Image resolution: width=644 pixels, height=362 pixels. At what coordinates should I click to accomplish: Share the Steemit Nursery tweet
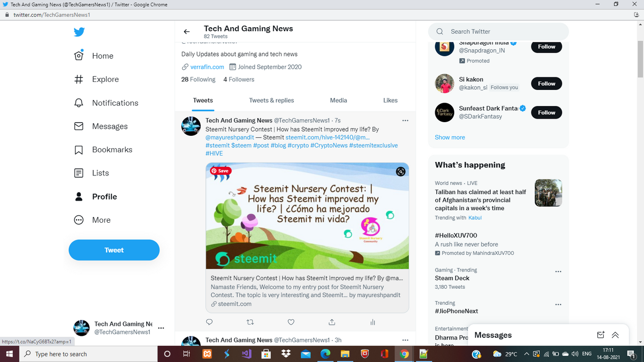tap(332, 322)
